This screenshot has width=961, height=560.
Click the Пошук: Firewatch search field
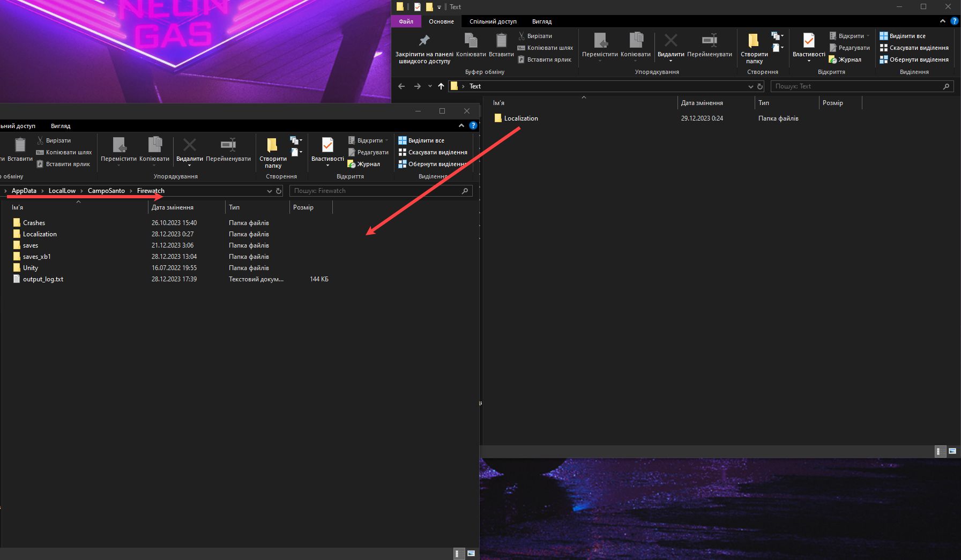pyautogui.click(x=381, y=191)
